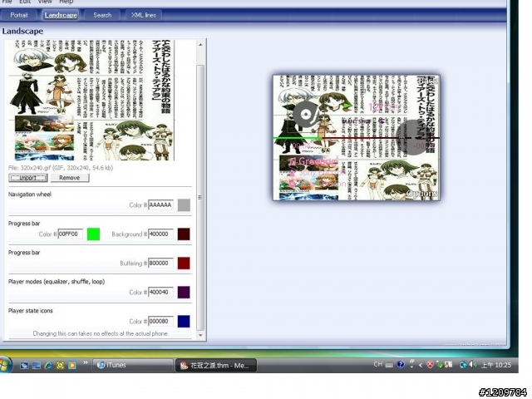Open Player modes purple color swatch
The height and width of the screenshot is (399, 532).
point(184,292)
